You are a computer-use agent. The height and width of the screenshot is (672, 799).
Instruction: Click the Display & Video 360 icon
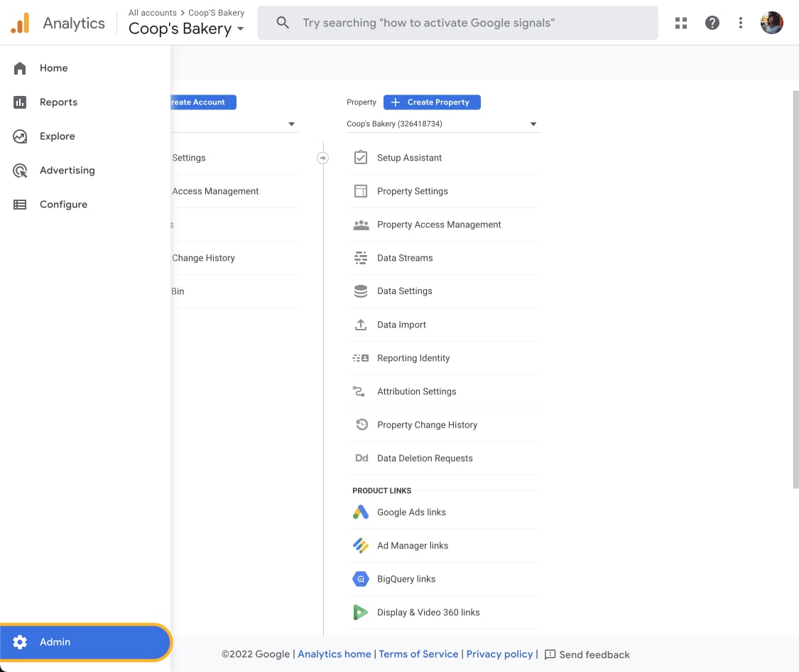coord(361,612)
